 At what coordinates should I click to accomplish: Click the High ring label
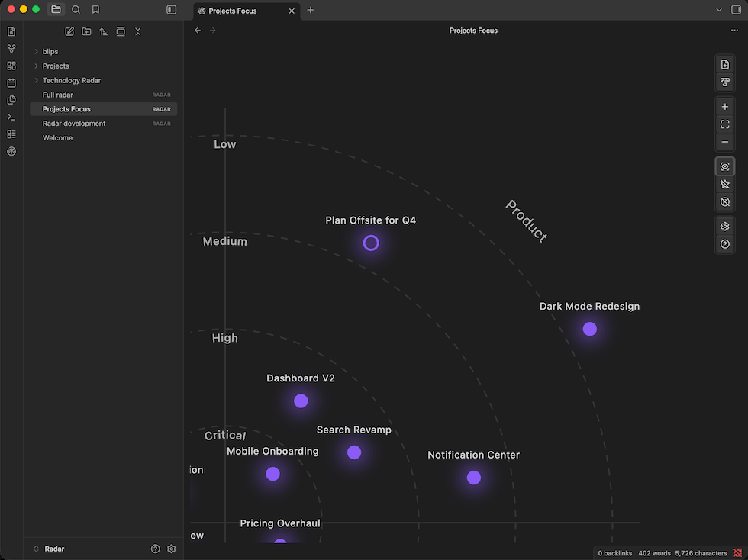(224, 338)
